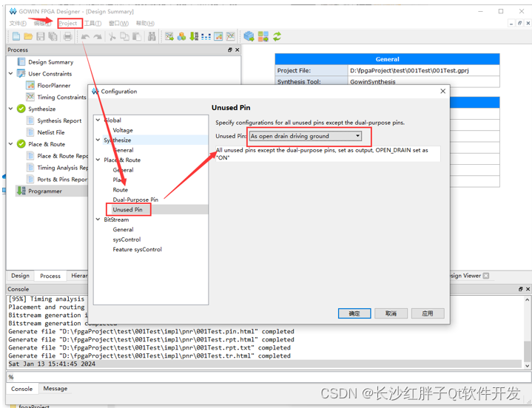Open the Unused Pins dropdown

pos(306,136)
